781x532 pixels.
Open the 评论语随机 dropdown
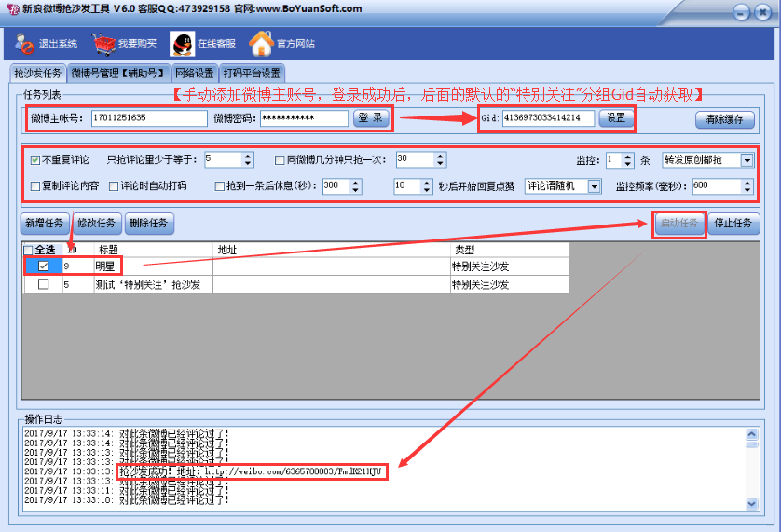(595, 186)
